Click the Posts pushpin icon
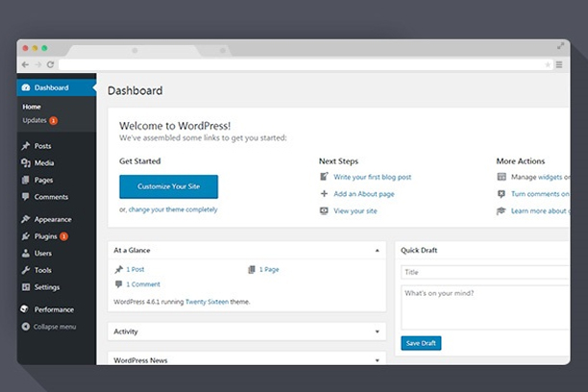Viewport: 588px width, 392px height. pos(26,146)
